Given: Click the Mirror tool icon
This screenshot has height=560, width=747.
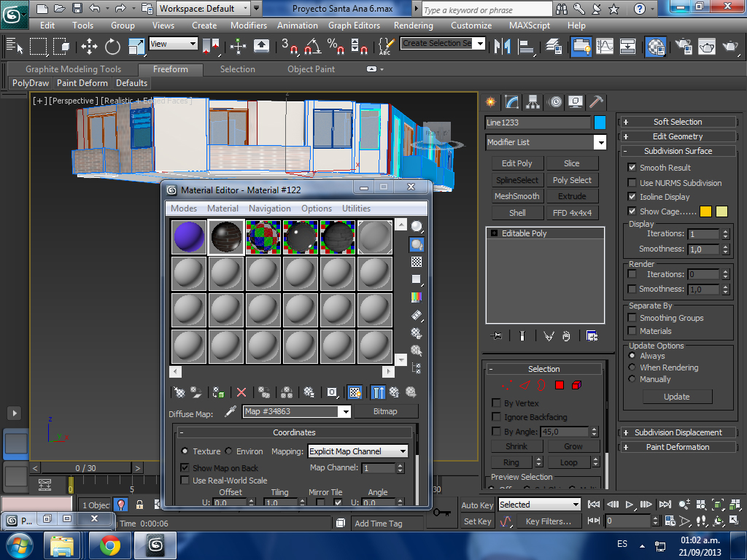Looking at the screenshot, I should (x=502, y=46).
